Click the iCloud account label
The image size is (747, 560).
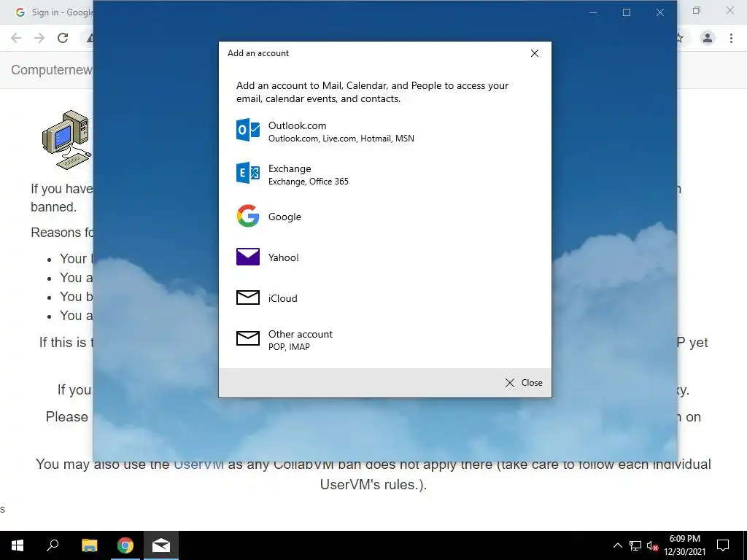[282, 298]
